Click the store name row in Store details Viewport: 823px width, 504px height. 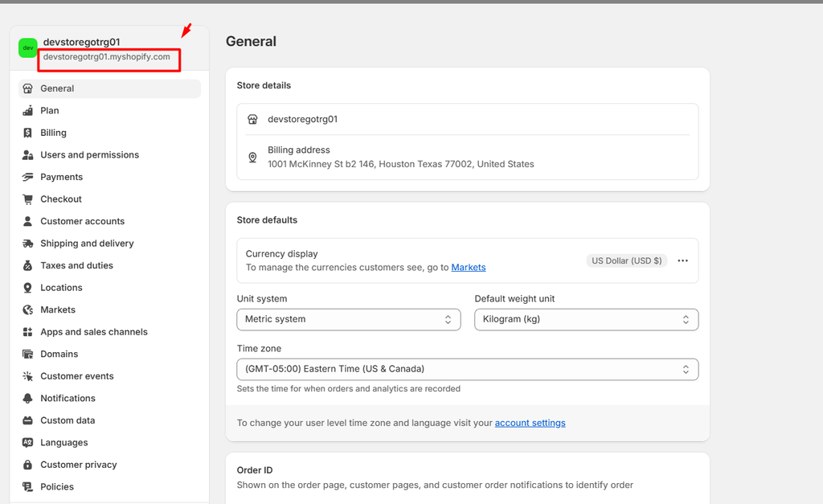pos(467,119)
